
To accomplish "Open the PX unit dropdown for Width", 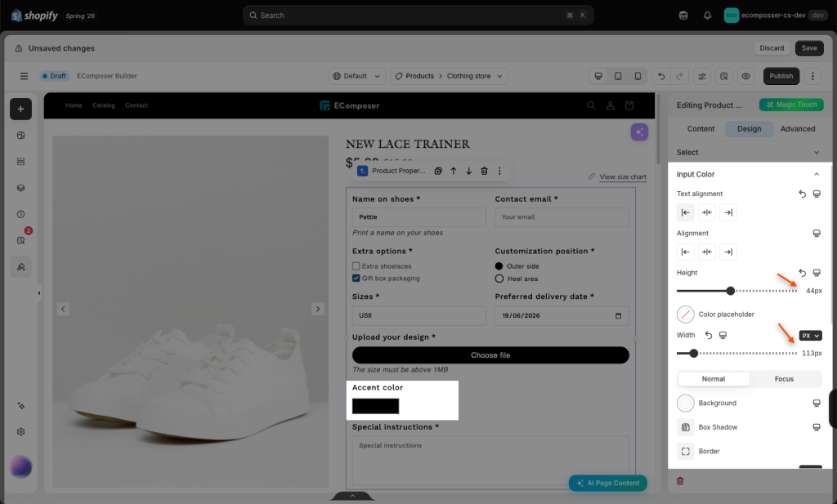I will [x=810, y=336].
